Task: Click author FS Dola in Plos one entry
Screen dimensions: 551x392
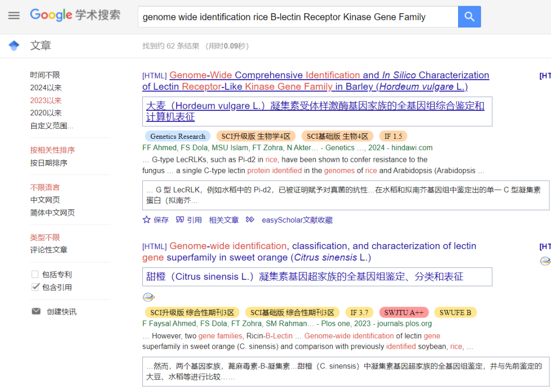Action: click(214, 324)
